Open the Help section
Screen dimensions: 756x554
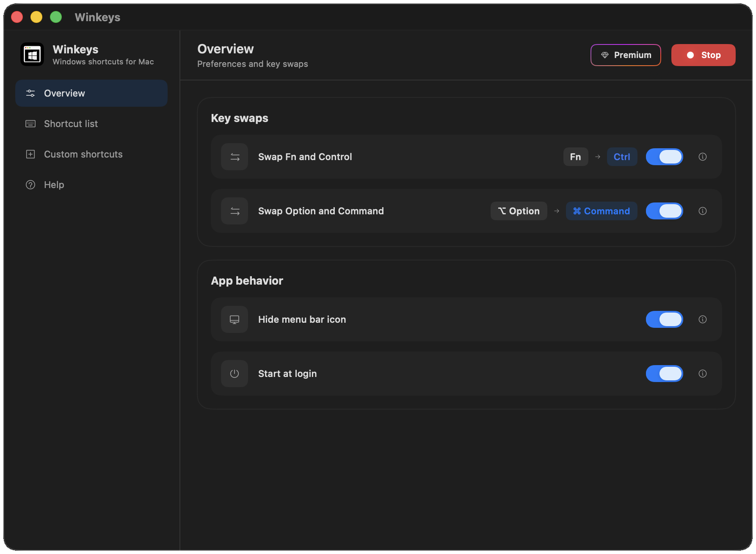click(x=91, y=185)
